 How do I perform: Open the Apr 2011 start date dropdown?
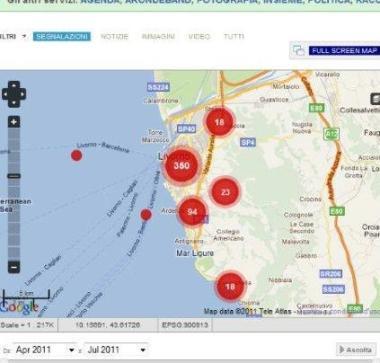(x=45, y=350)
